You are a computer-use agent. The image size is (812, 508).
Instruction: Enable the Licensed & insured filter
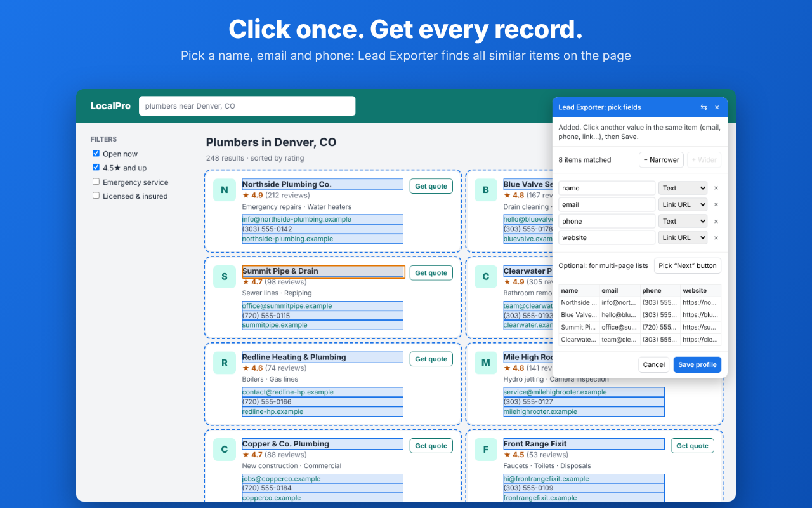click(96, 196)
